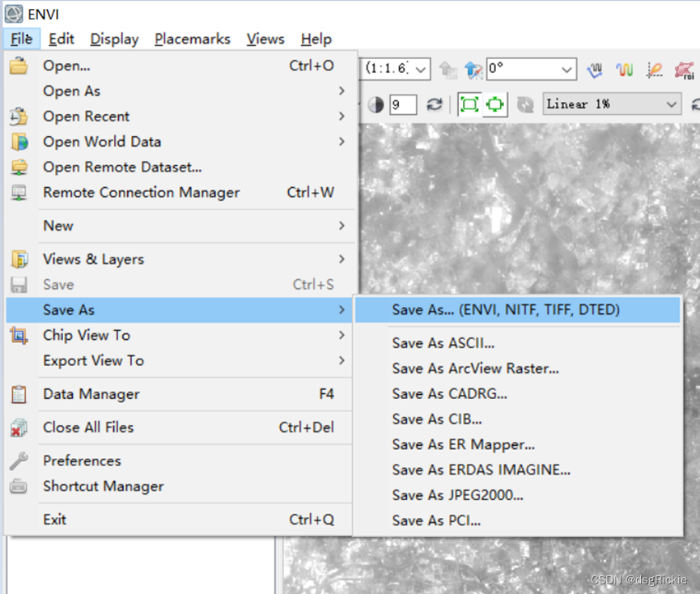Click the Shortcut Manager keyboard icon
Image resolution: width=700 pixels, height=594 pixels.
[x=19, y=486]
